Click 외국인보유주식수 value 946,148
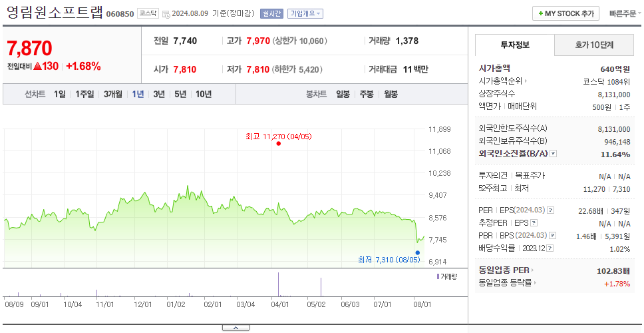Viewport: 644px width, 333px height. (617, 142)
